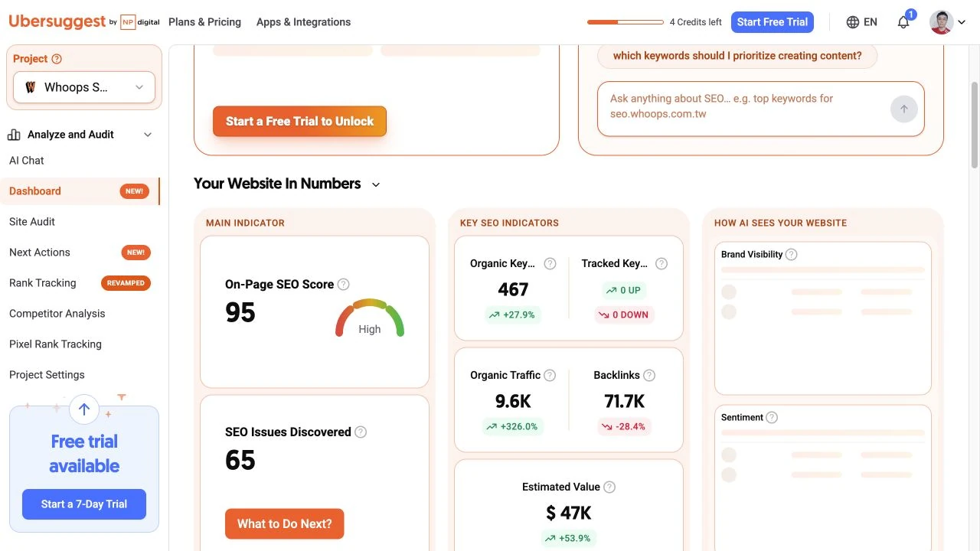Click the Whoops project logo icon

[31, 87]
